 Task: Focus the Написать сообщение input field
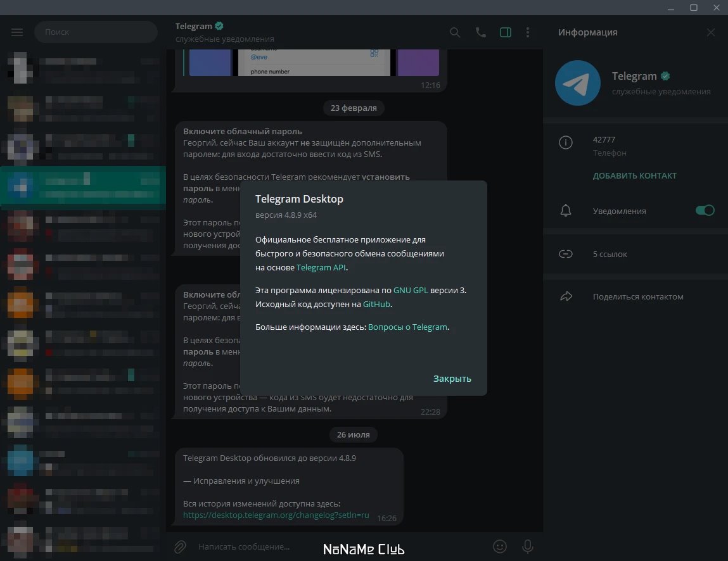click(x=342, y=546)
